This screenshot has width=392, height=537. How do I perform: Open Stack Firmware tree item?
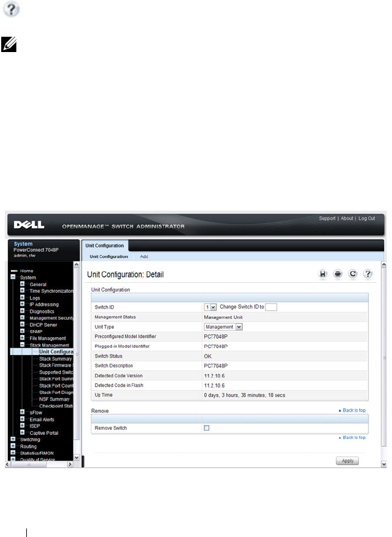pos(56,366)
